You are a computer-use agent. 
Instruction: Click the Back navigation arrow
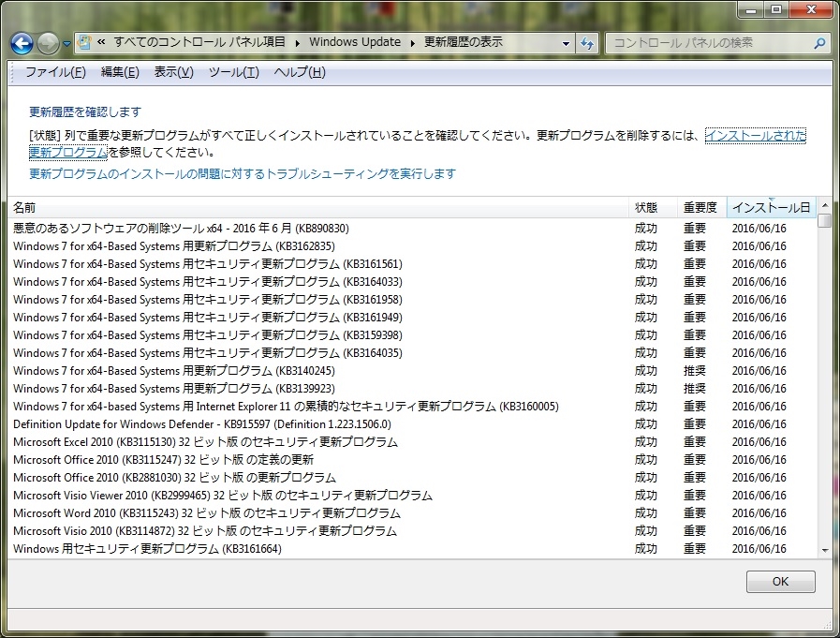(x=22, y=43)
